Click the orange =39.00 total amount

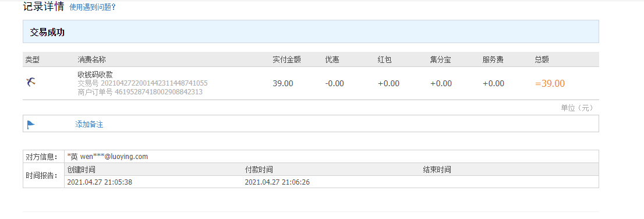[550, 83]
